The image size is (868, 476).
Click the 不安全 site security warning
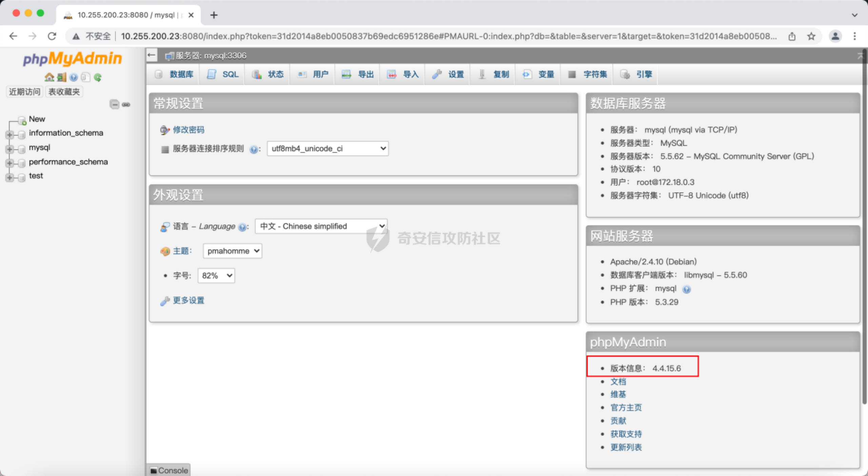[92, 36]
